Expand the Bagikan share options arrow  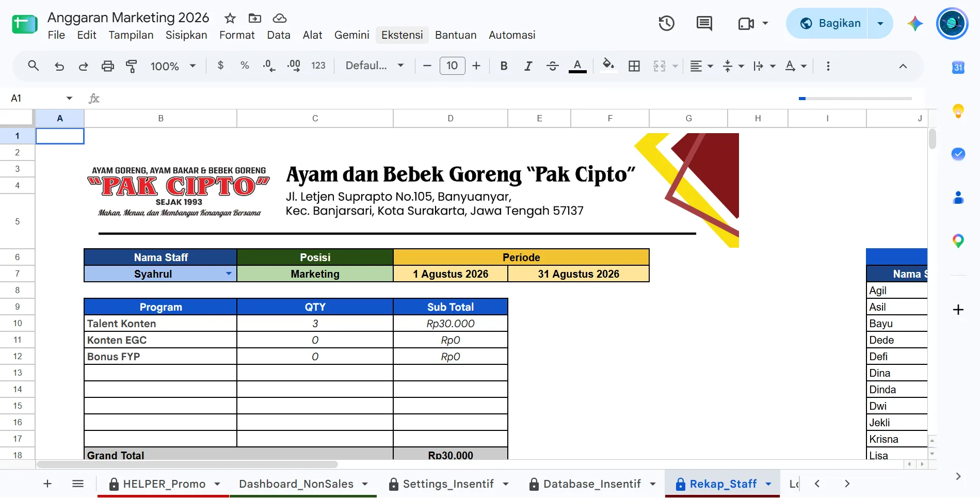pos(880,23)
